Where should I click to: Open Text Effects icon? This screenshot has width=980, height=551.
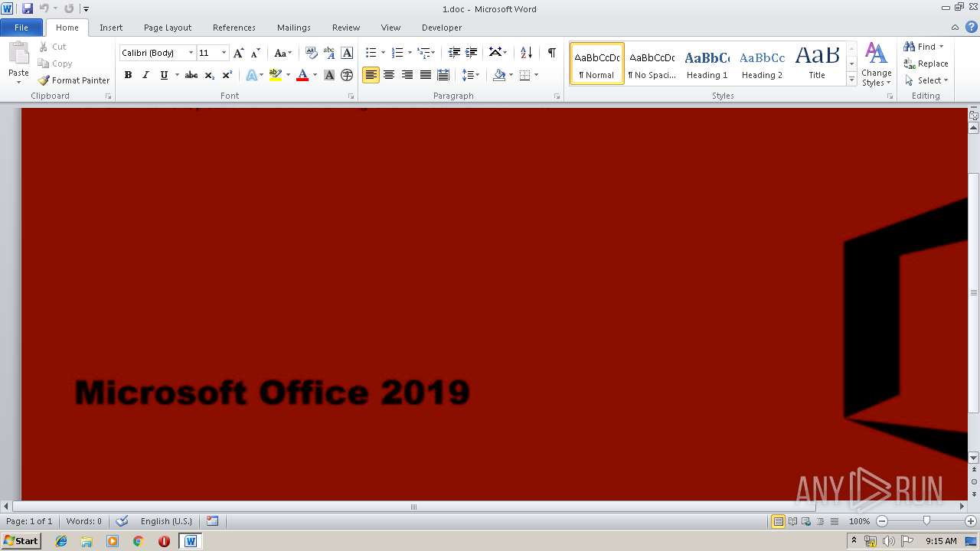251,75
